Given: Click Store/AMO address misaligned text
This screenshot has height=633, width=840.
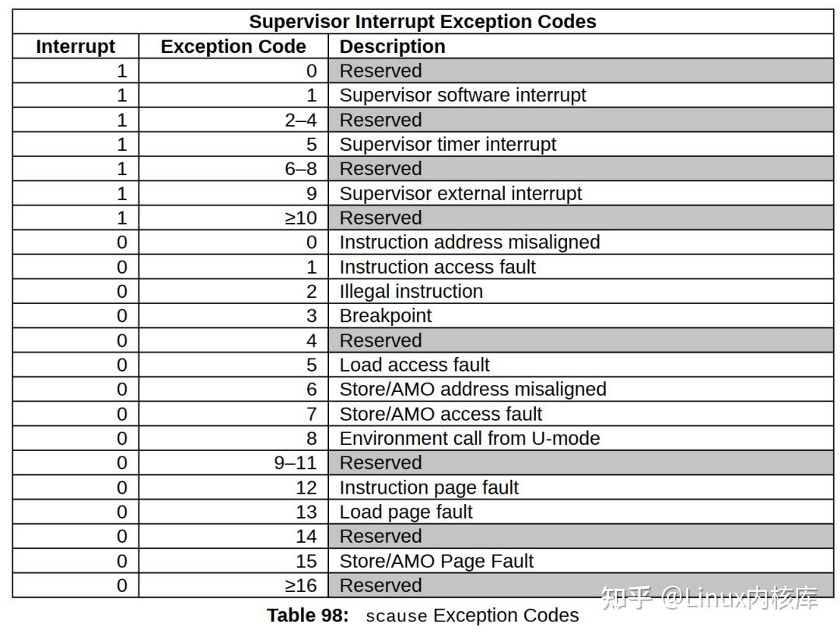Looking at the screenshot, I should (x=473, y=390).
